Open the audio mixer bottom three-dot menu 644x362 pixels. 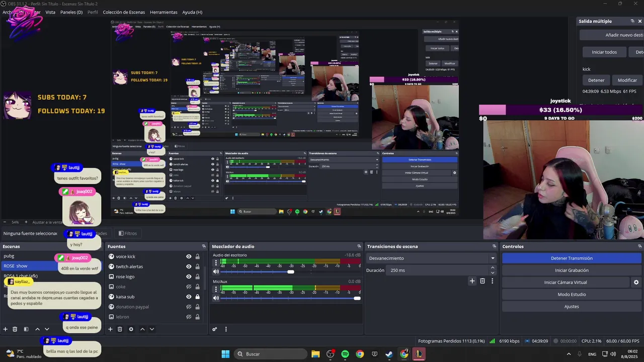point(226,329)
